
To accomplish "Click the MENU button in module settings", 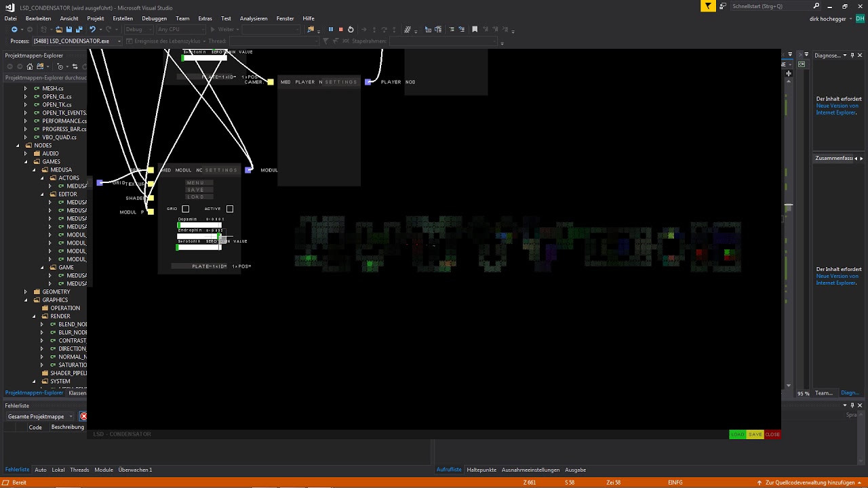I will [x=199, y=183].
